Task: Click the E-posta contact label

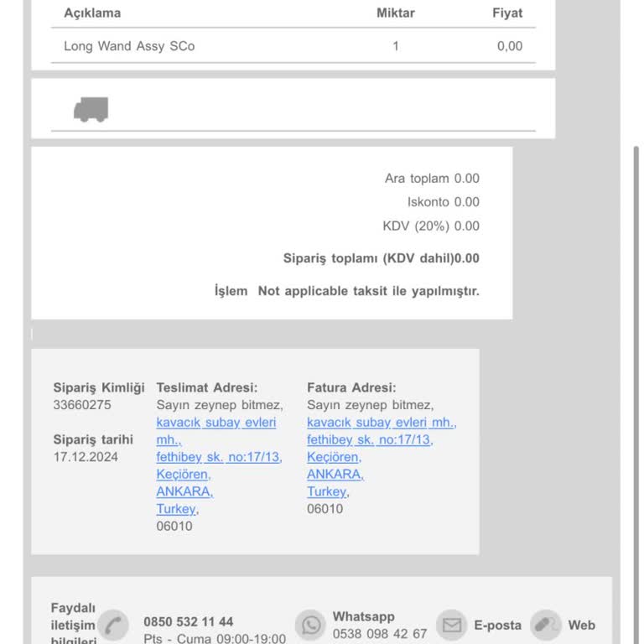Action: (497, 626)
